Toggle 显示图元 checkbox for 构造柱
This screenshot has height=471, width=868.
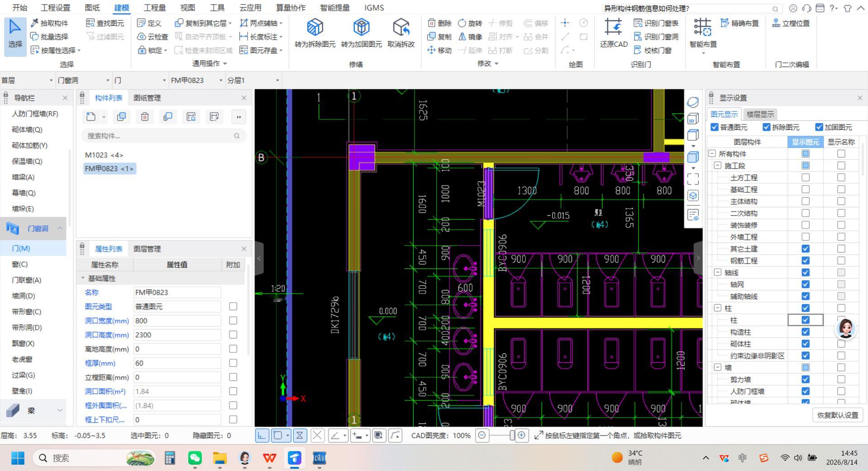click(806, 332)
